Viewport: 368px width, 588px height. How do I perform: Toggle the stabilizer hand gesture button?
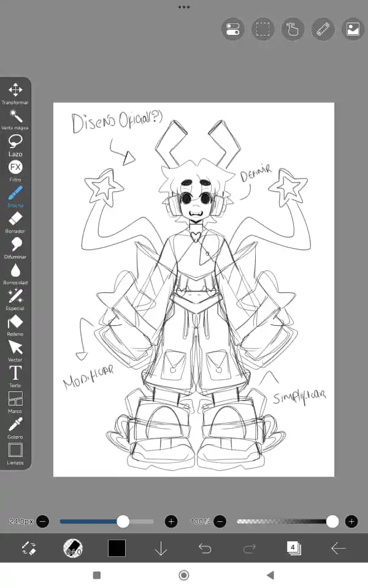(293, 29)
